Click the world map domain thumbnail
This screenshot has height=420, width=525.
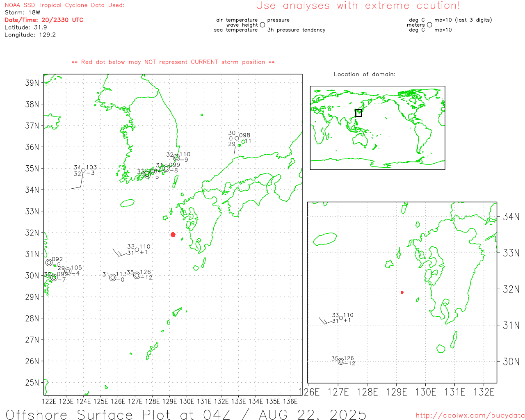click(377, 128)
